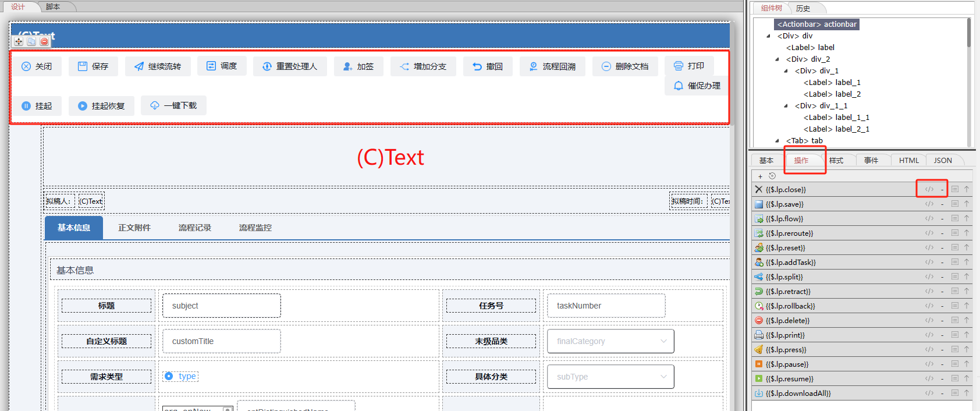The width and height of the screenshot is (980, 411).
Task: Click the 一键下载 button
Action: point(173,105)
